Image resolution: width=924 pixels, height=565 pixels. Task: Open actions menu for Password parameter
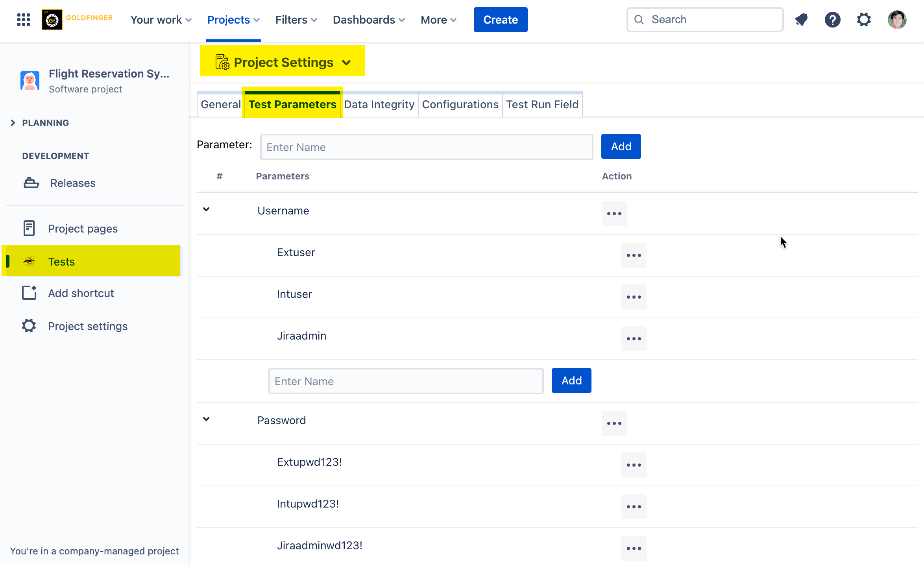(x=614, y=423)
